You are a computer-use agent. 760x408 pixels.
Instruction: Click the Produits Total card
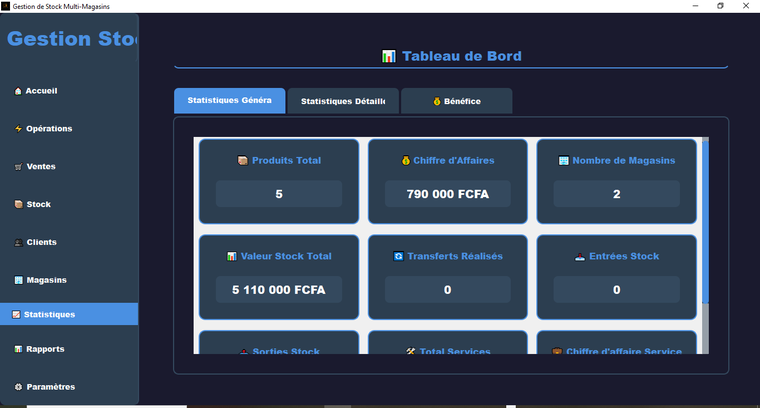tap(279, 181)
